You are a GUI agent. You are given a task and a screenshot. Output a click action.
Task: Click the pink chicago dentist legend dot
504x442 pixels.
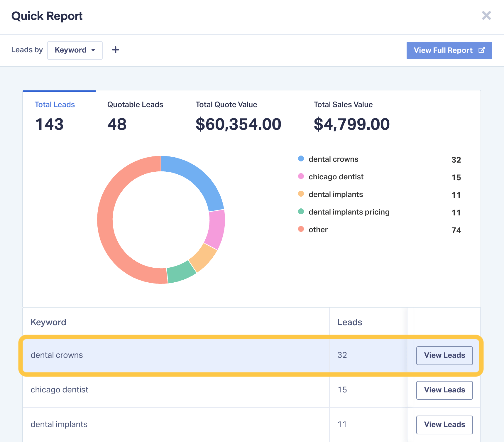(301, 176)
